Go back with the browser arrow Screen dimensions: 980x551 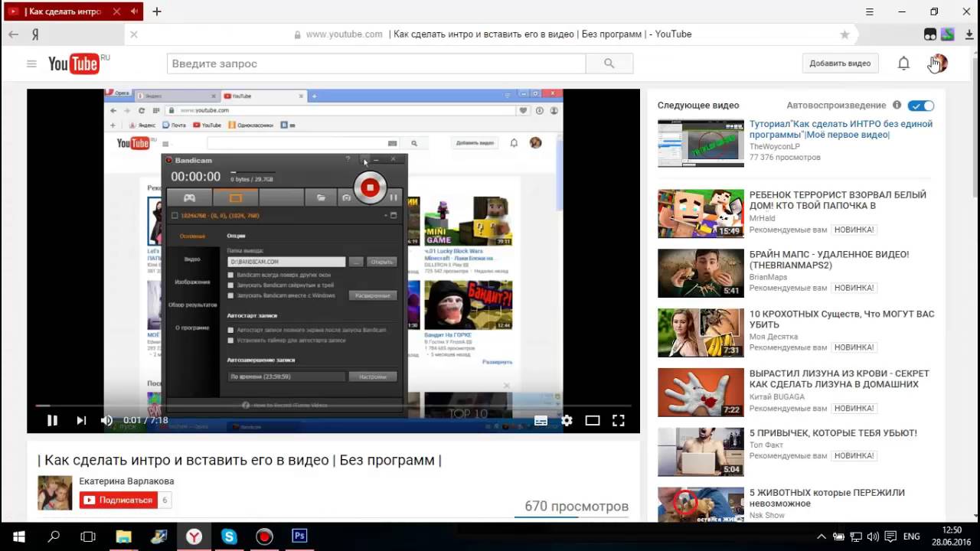13,34
